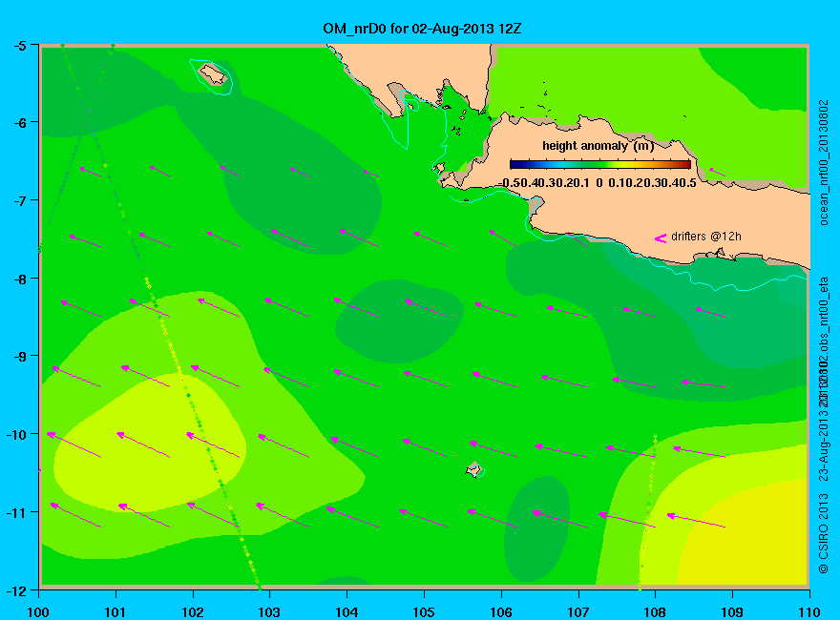Click the x-axis longitude label 108
The height and width of the screenshot is (620, 840).
[655, 611]
